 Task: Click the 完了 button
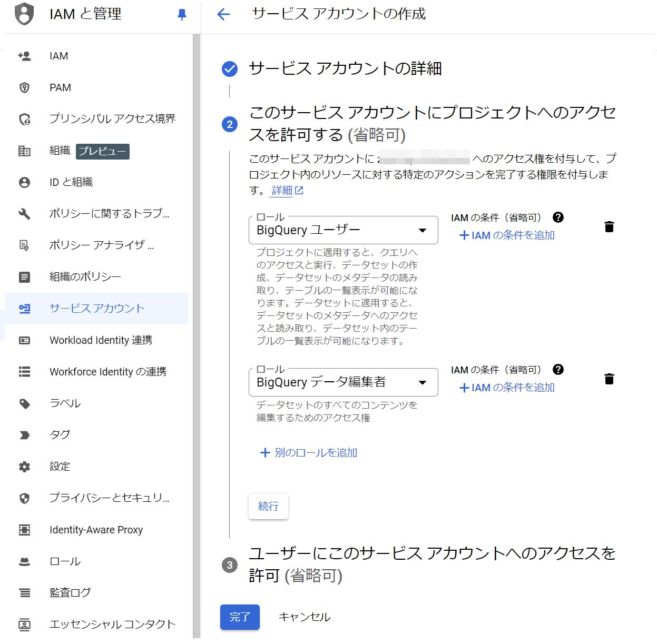(x=240, y=617)
